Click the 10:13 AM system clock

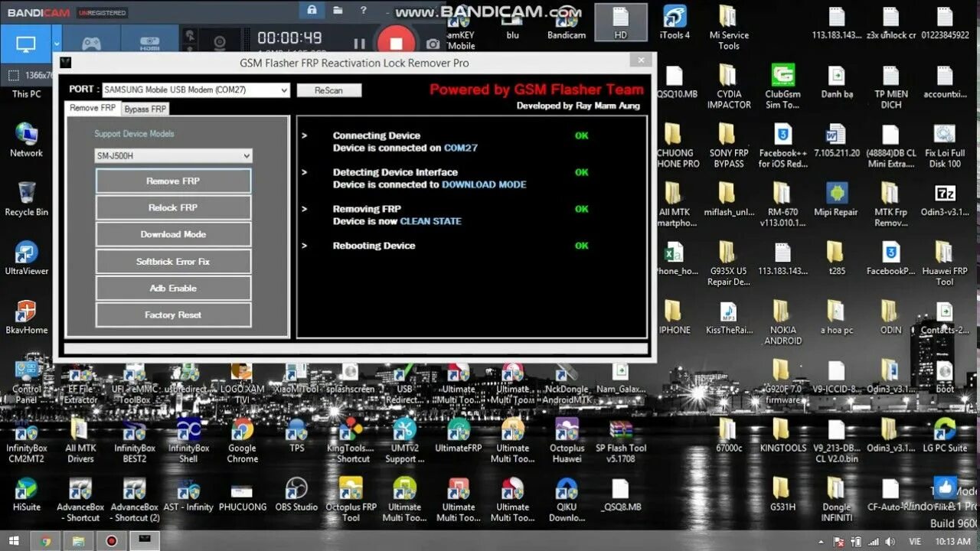(x=953, y=541)
